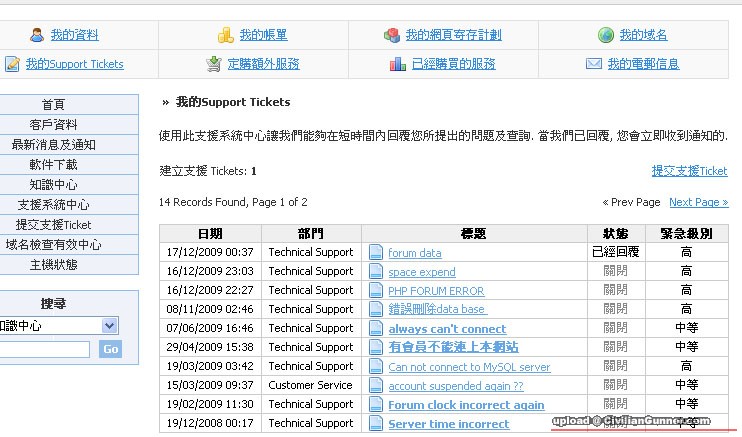Click the 提交支援Ticket link at right
742x437 pixels.
pyautogui.click(x=689, y=171)
